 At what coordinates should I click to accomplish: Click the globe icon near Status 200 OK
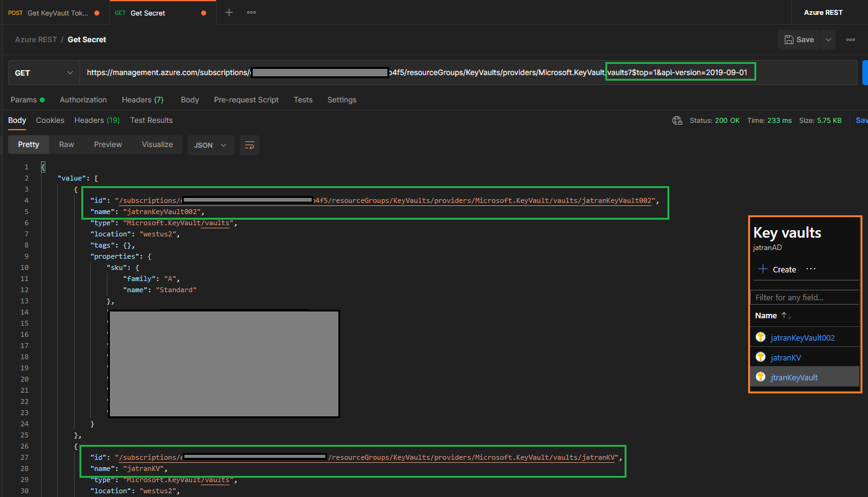(677, 120)
